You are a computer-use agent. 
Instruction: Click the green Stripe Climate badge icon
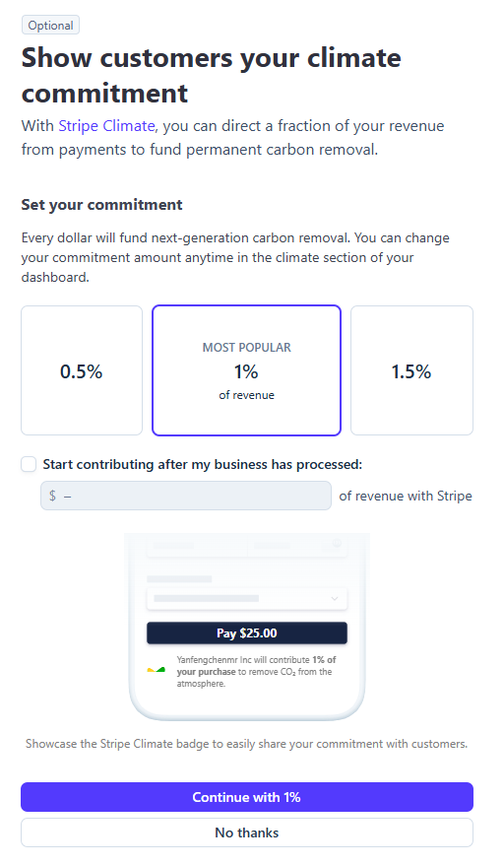pos(157,670)
